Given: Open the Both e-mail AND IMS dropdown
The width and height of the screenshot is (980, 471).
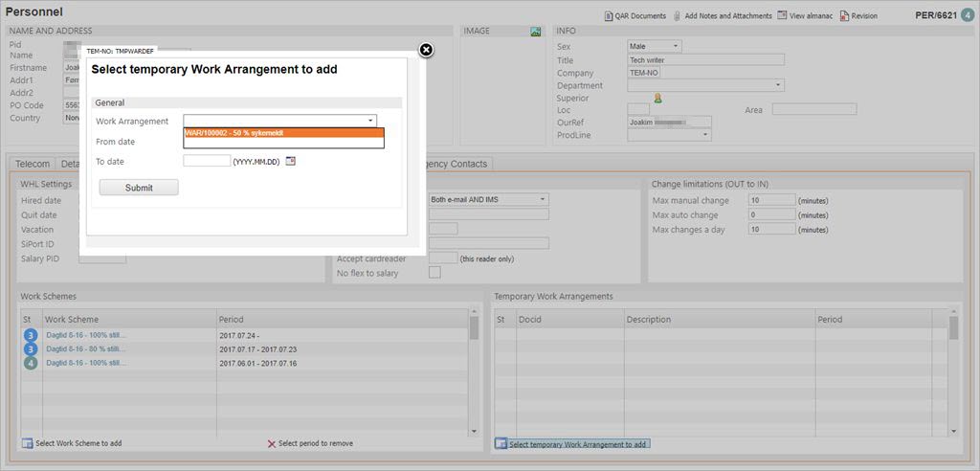Looking at the screenshot, I should tap(543, 199).
